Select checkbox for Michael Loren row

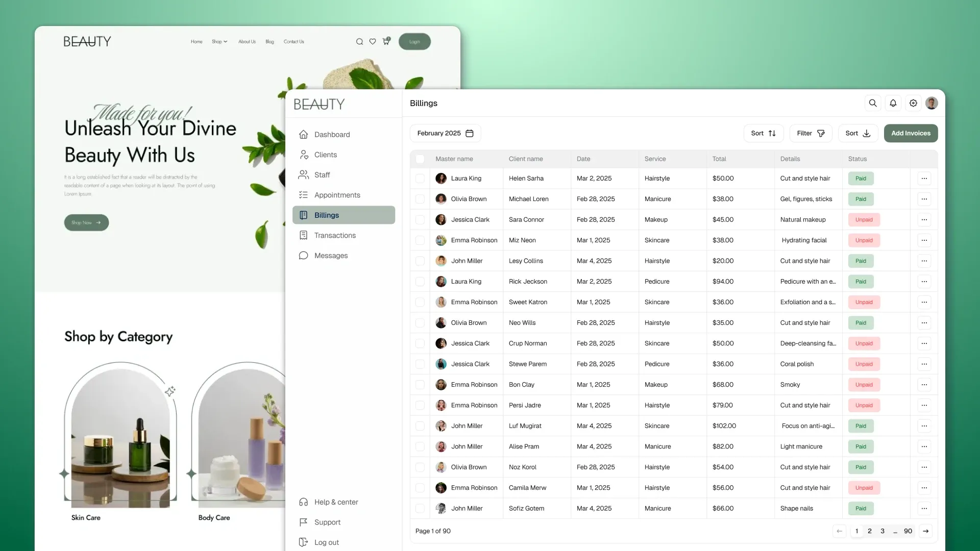tap(420, 199)
